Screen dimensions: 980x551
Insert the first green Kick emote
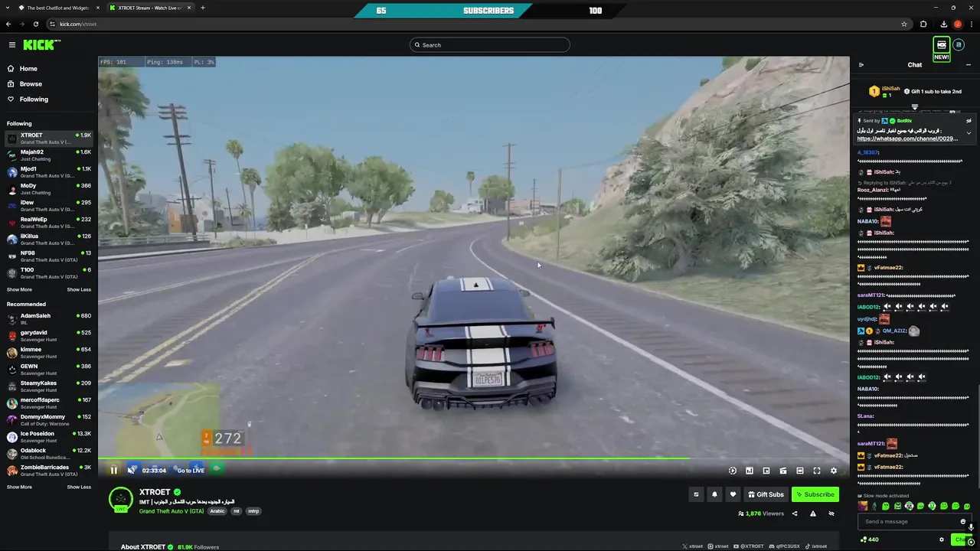(886, 507)
